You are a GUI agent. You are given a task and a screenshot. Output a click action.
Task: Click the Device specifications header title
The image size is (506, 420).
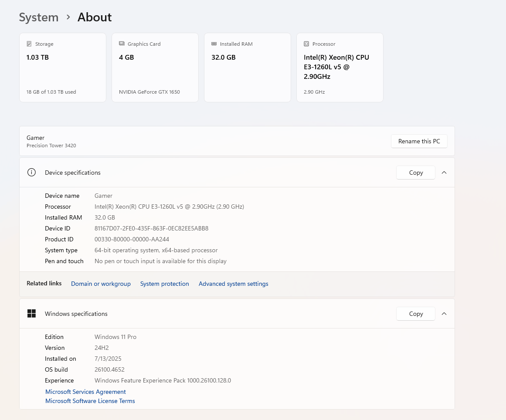(73, 173)
